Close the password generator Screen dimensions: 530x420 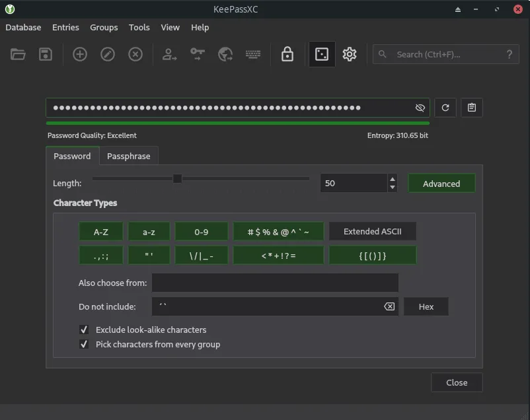click(x=457, y=382)
